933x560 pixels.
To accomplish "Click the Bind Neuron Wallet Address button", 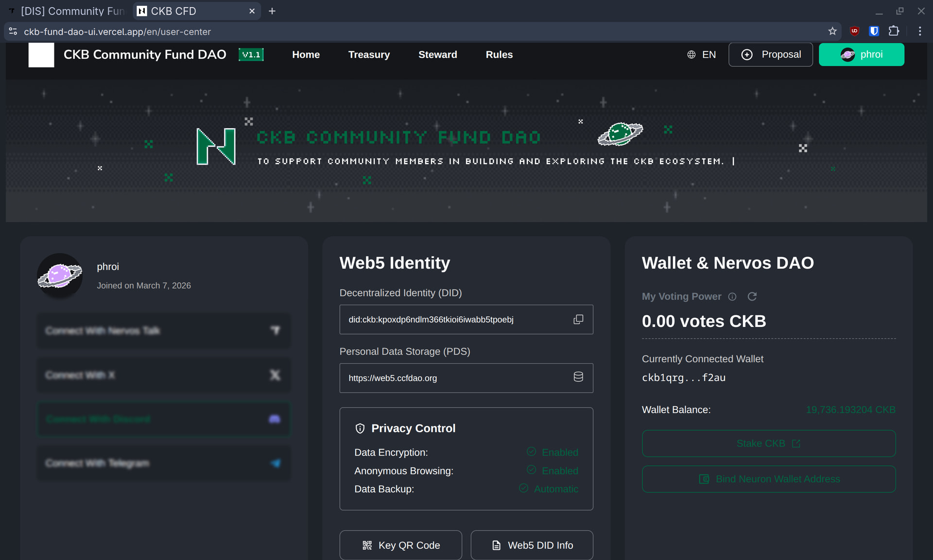I will tap(768, 479).
